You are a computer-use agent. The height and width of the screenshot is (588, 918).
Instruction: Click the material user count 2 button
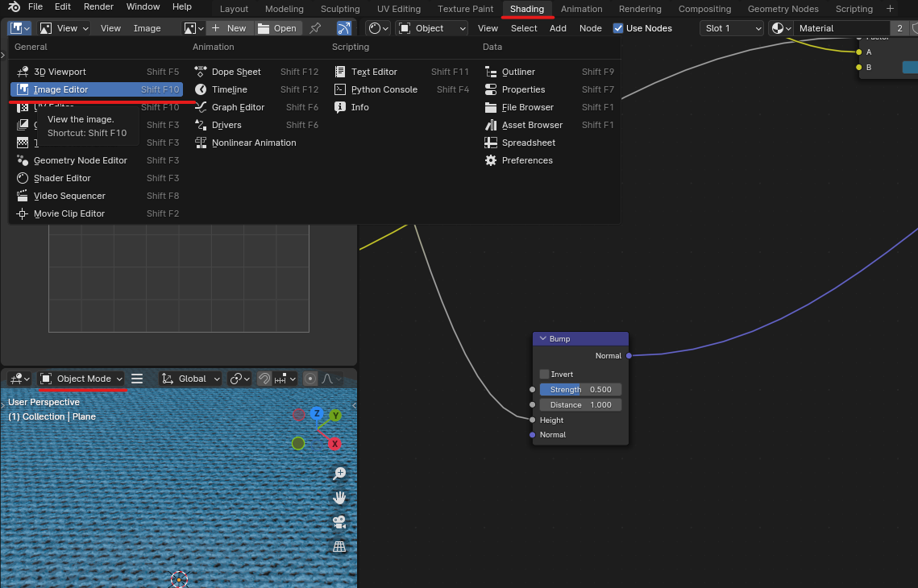click(x=899, y=28)
